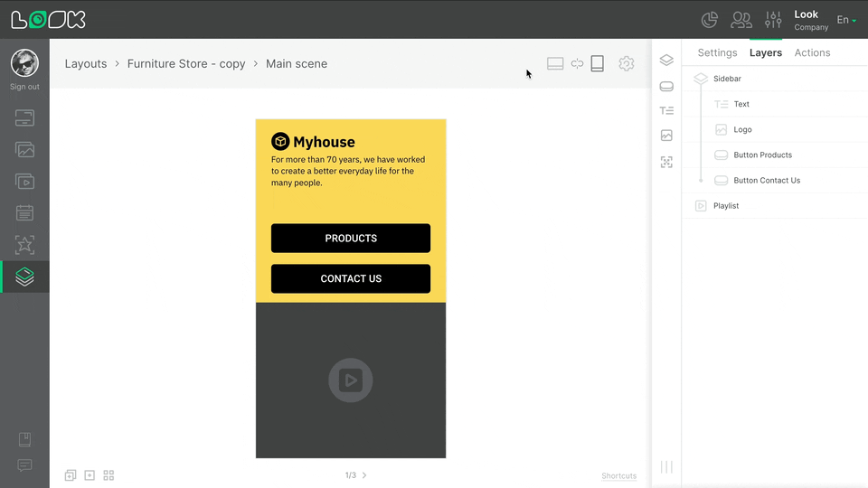Image resolution: width=868 pixels, height=488 pixels.
Task: Open the users icon in header
Action: (741, 19)
